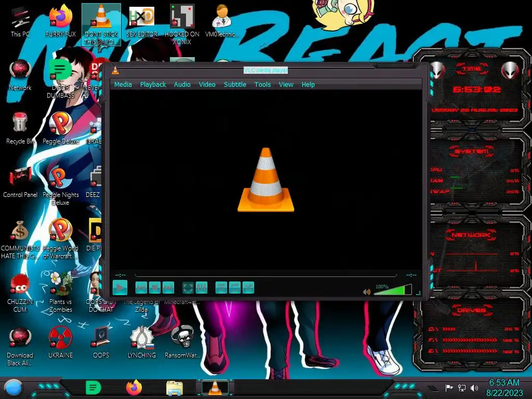
Task: Select the RansomWar... skull icon
Action: coord(182,343)
